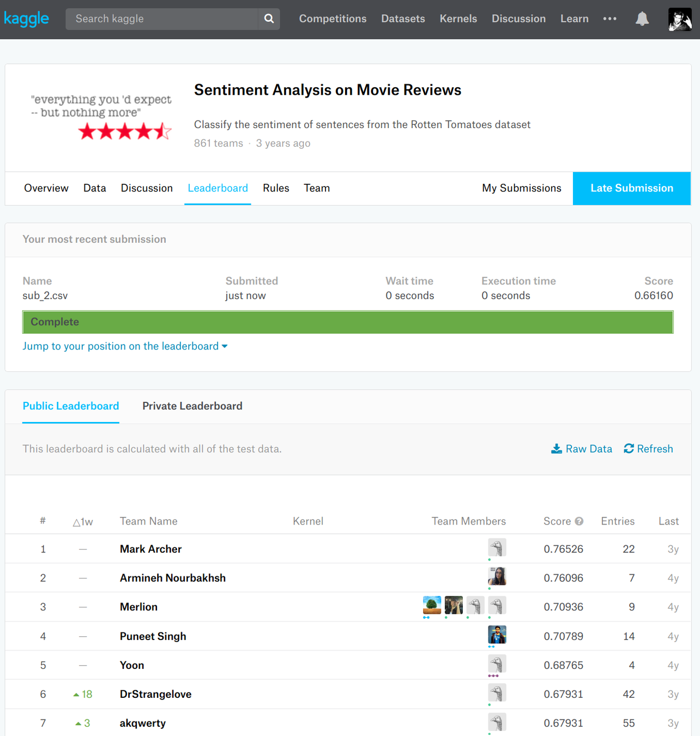
Task: Open the three-dots more menu
Action: 610,19
